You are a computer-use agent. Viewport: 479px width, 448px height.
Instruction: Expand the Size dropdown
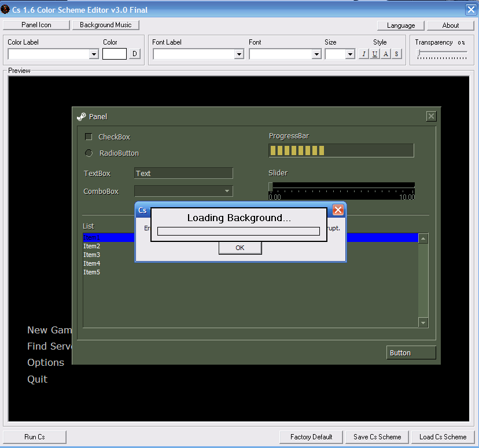pos(350,54)
